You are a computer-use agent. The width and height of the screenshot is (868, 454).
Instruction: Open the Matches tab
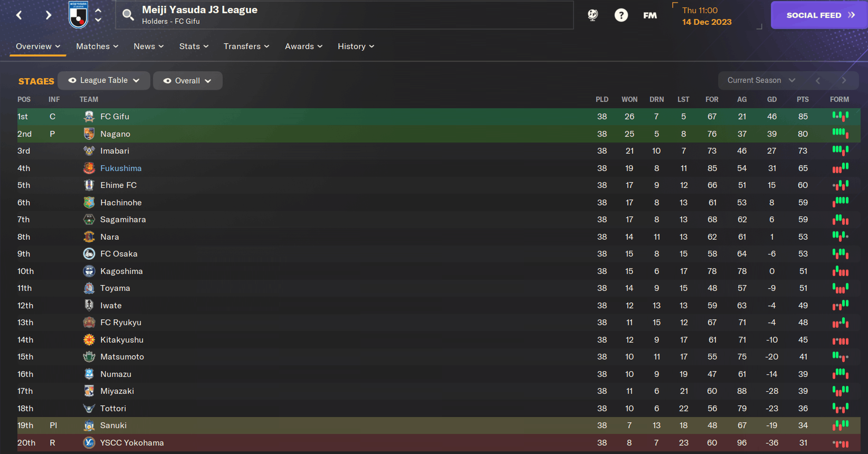tap(97, 47)
